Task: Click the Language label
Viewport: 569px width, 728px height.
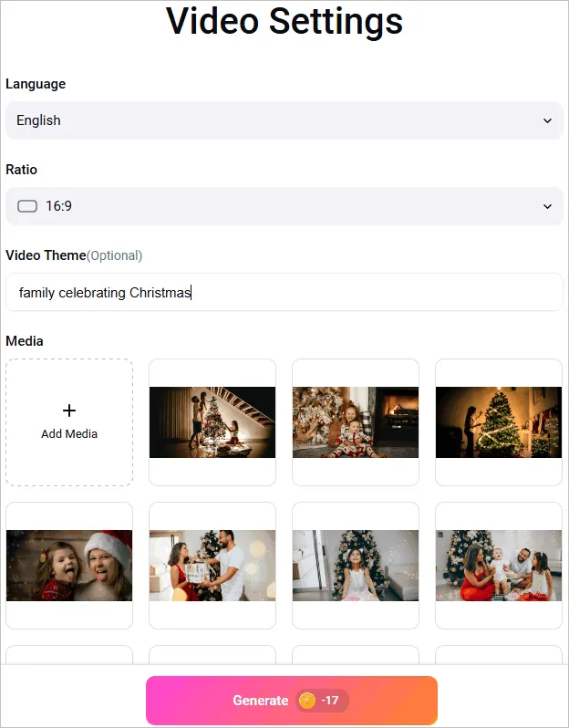Action: tap(36, 84)
